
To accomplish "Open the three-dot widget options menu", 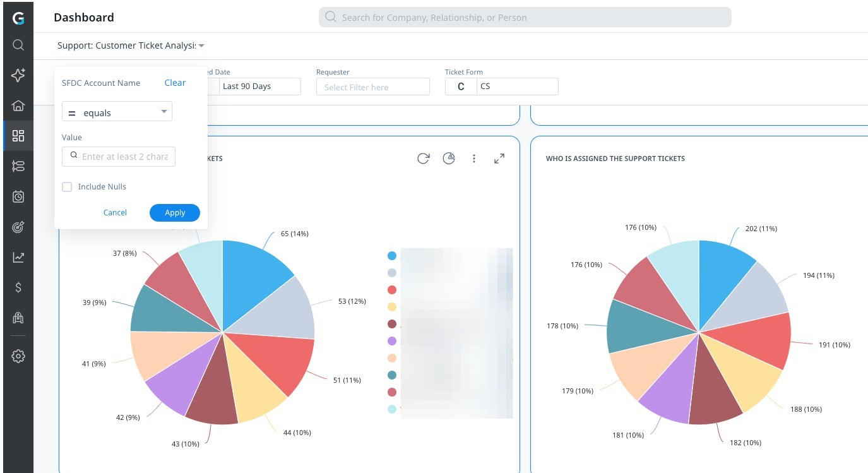I will 474,159.
